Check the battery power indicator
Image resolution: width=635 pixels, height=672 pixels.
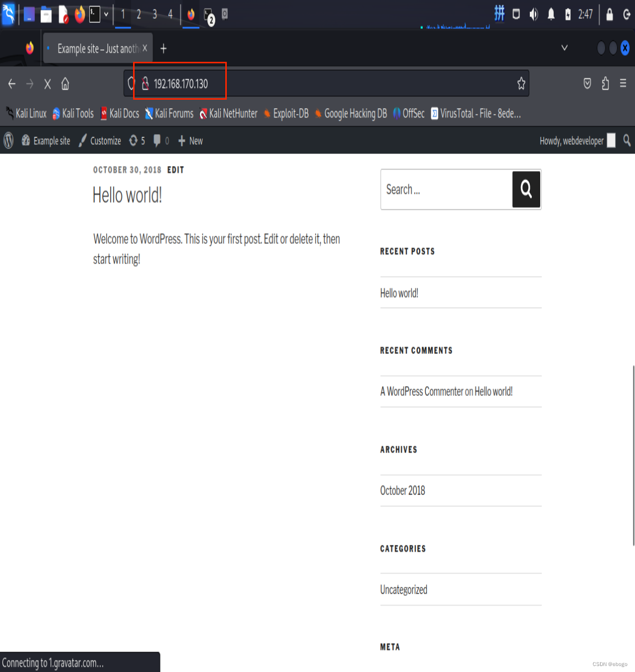pos(568,14)
